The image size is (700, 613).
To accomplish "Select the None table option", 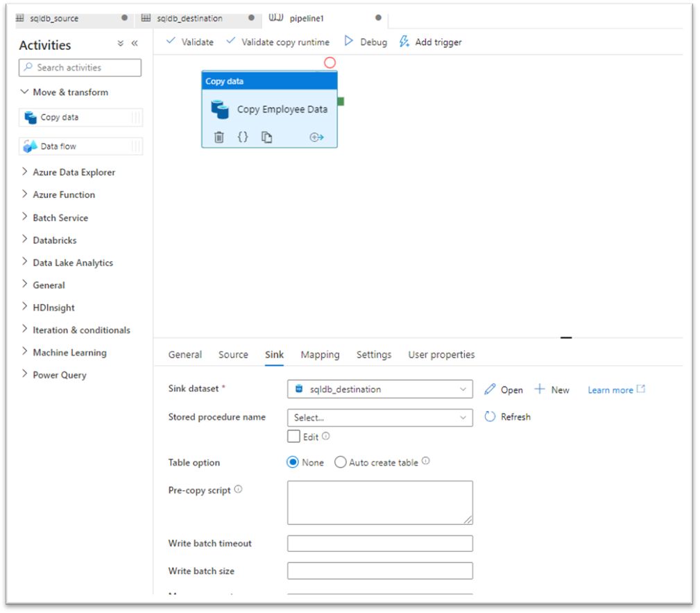I will 293,462.
